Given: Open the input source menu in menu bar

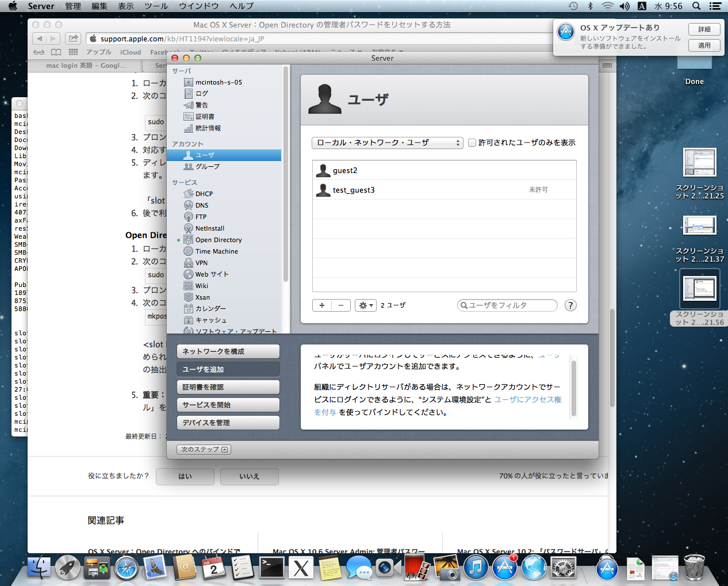Looking at the screenshot, I should pos(642,6).
